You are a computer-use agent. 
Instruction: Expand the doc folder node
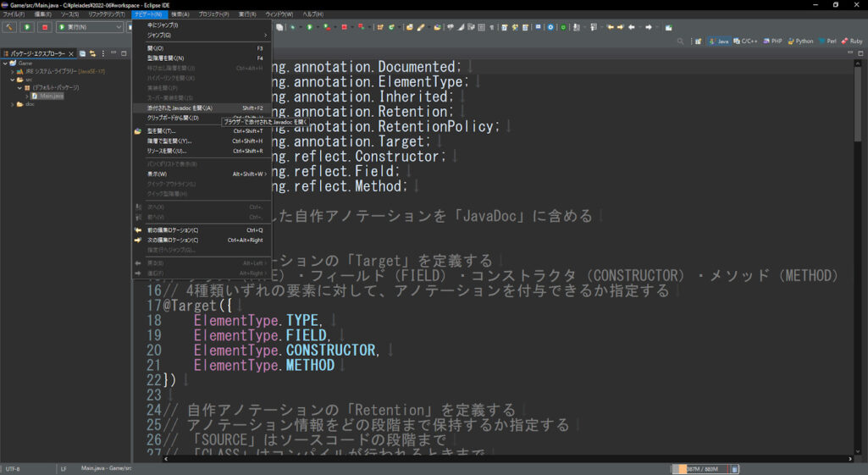pos(12,104)
